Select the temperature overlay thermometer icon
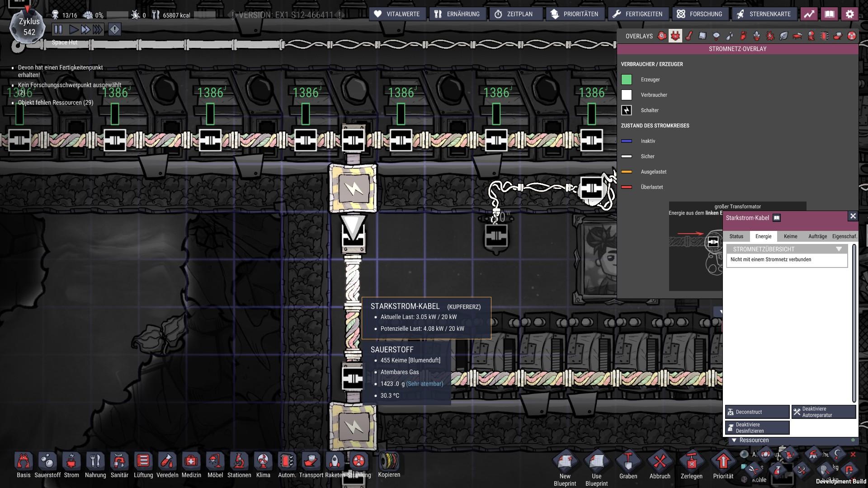 [x=689, y=36]
